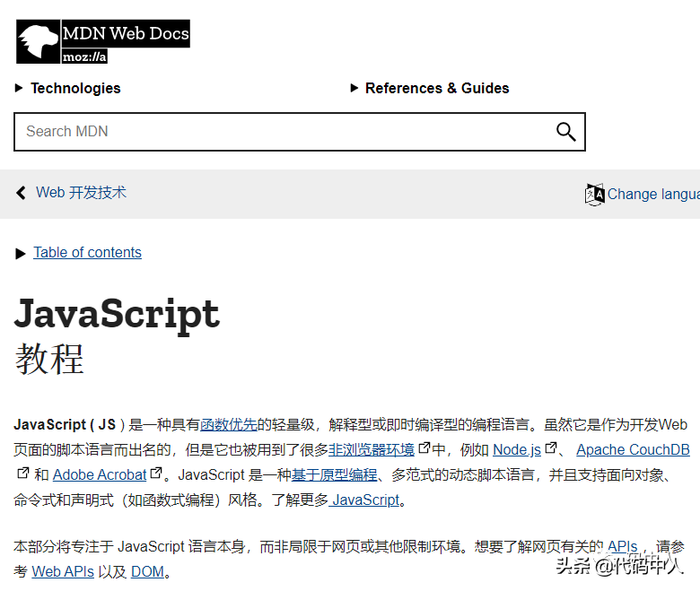Open the Change language link
700x591 pixels.
(x=653, y=194)
